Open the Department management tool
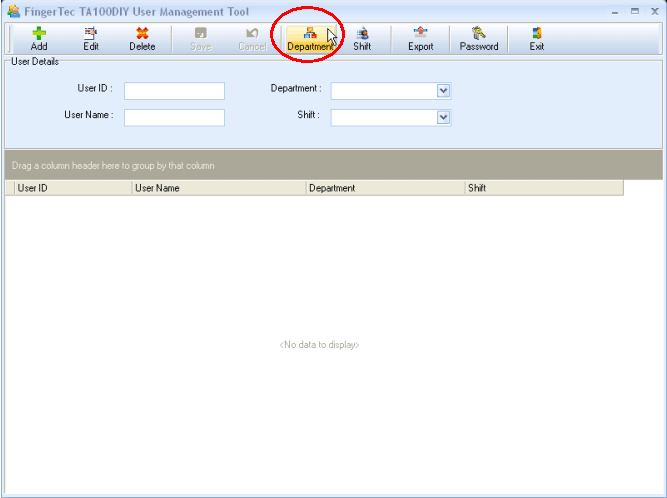Viewport: 667px width, 498px height. tap(310, 39)
